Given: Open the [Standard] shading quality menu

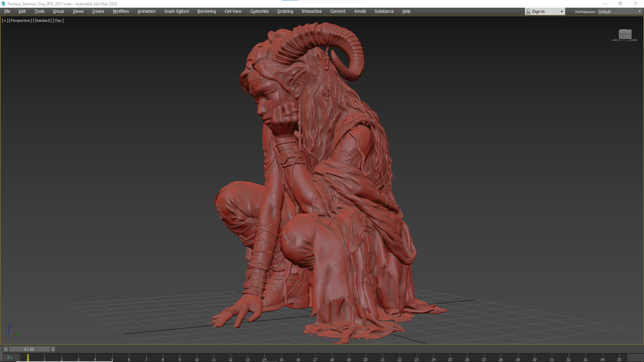Looking at the screenshot, I should tap(42, 20).
